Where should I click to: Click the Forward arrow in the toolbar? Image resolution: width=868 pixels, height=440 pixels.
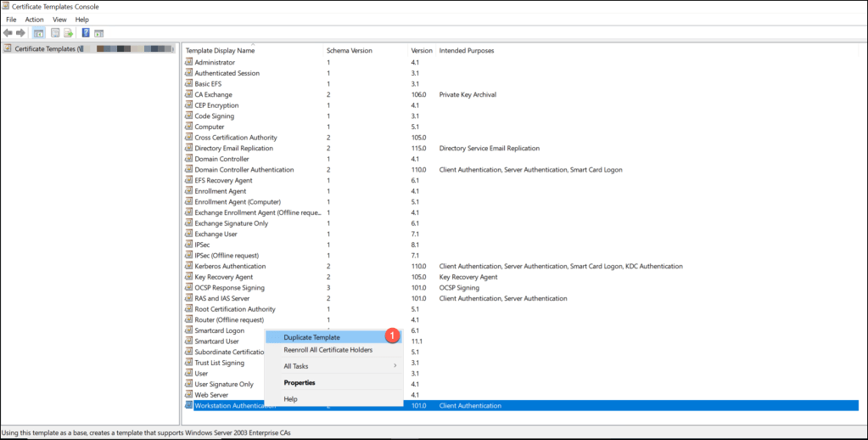(20, 33)
